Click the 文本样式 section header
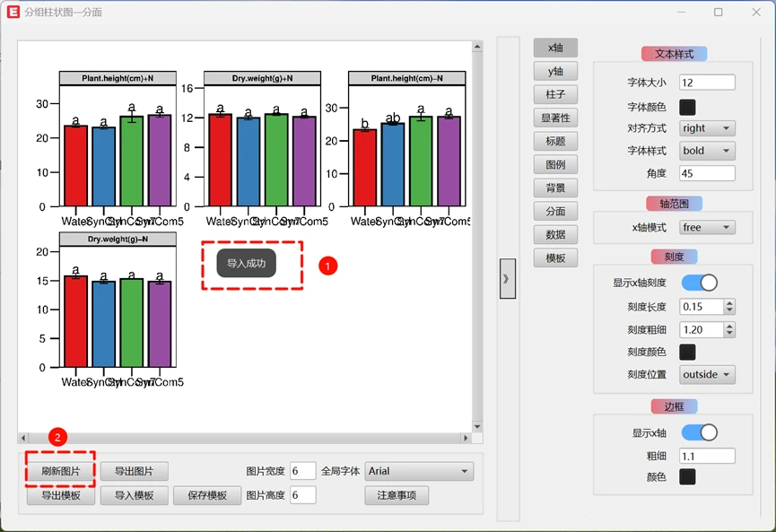The image size is (776, 532). [x=674, y=54]
